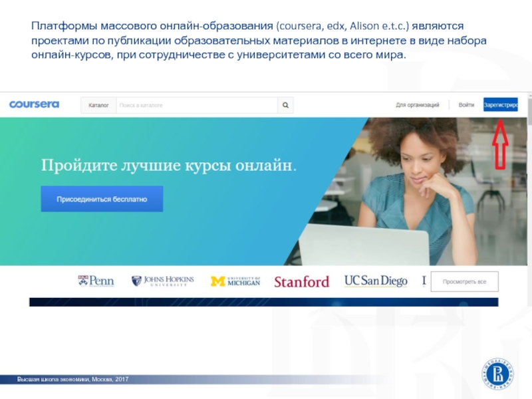
Task: Open the Для организаций menu item
Action: pyautogui.click(x=417, y=105)
